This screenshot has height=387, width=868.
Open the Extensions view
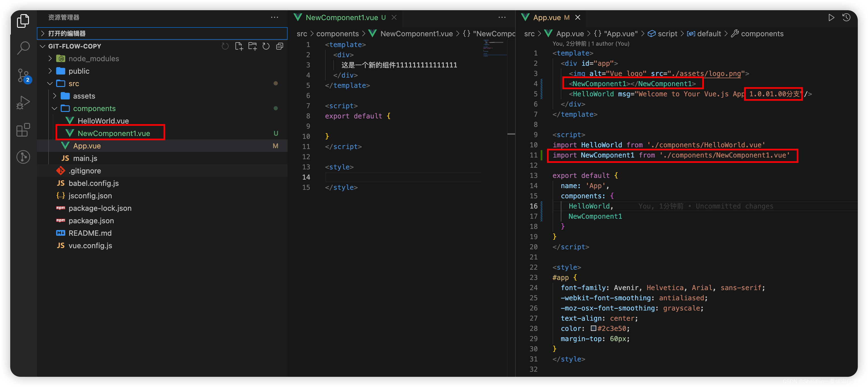[x=23, y=130]
